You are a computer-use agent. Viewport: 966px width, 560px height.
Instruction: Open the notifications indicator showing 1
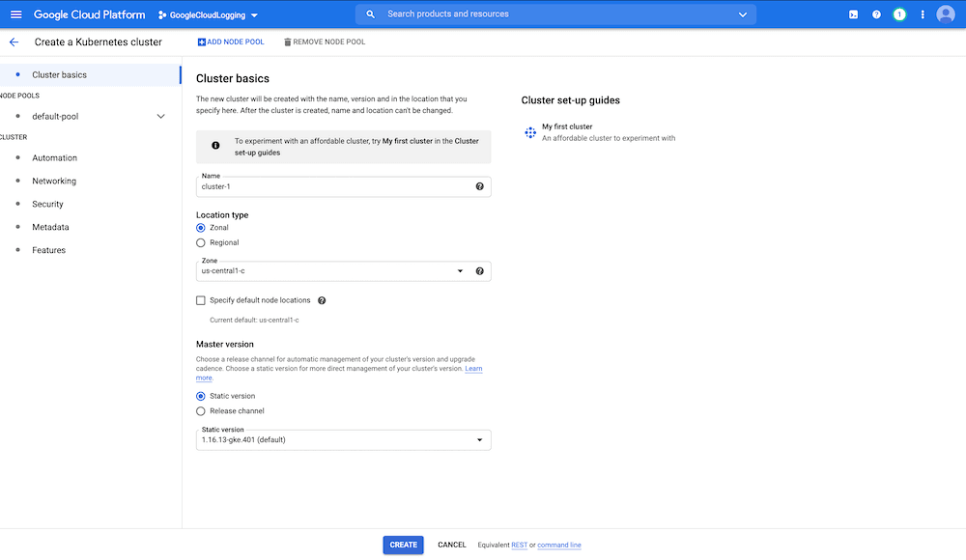(x=898, y=14)
